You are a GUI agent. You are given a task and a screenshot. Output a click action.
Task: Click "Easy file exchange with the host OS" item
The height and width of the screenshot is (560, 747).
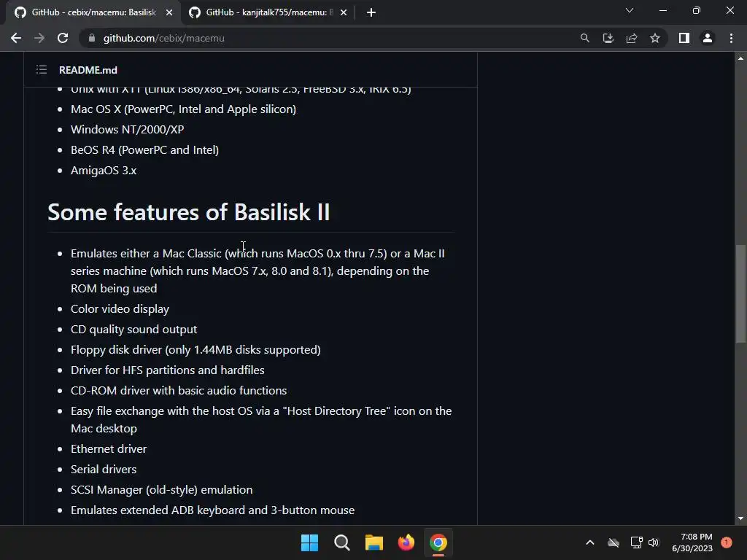261,419
